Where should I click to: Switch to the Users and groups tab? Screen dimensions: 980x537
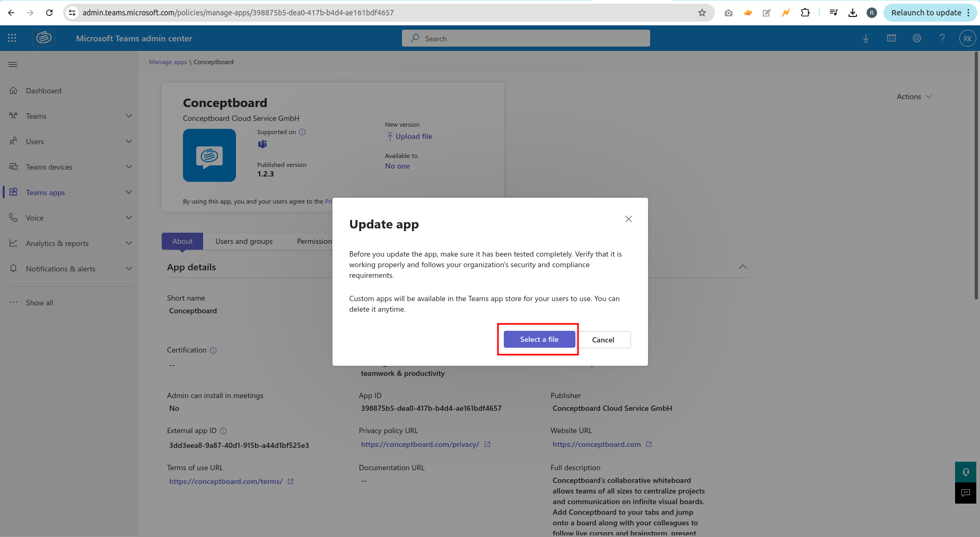click(x=244, y=241)
